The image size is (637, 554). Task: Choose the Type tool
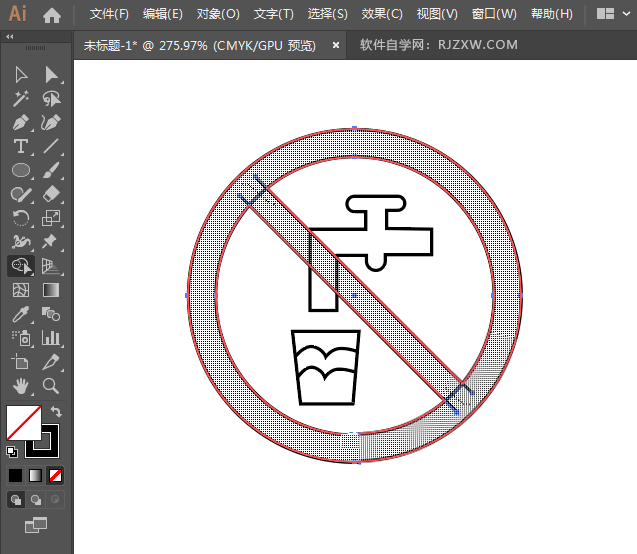pyautogui.click(x=20, y=146)
